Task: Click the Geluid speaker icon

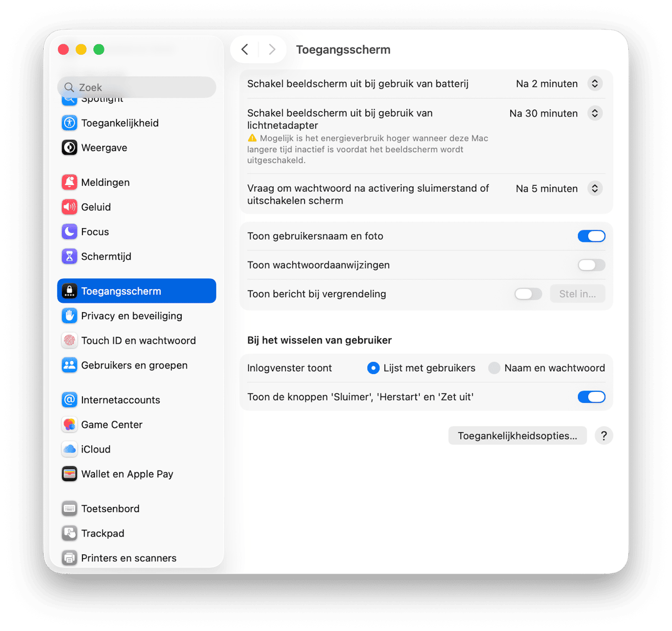Action: pyautogui.click(x=69, y=207)
